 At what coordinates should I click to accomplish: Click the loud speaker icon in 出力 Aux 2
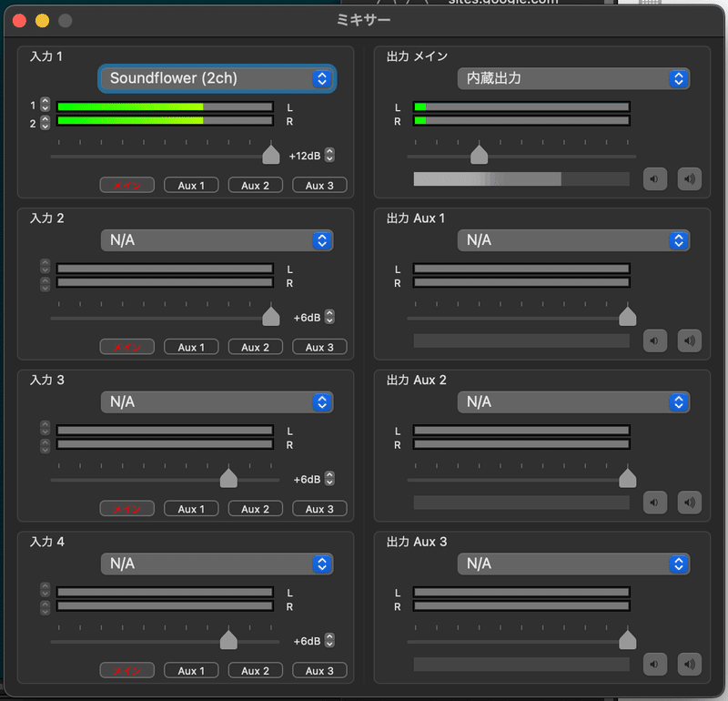point(690,503)
